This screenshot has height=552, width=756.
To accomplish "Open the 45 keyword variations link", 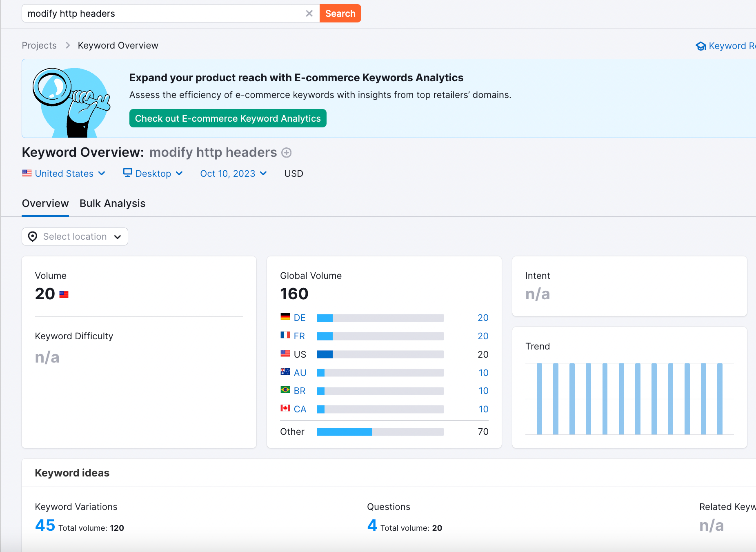I will tap(45, 525).
